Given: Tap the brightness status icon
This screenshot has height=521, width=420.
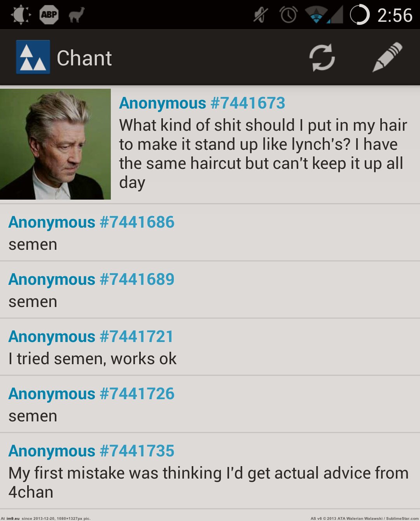Looking at the screenshot, I should coord(21,15).
